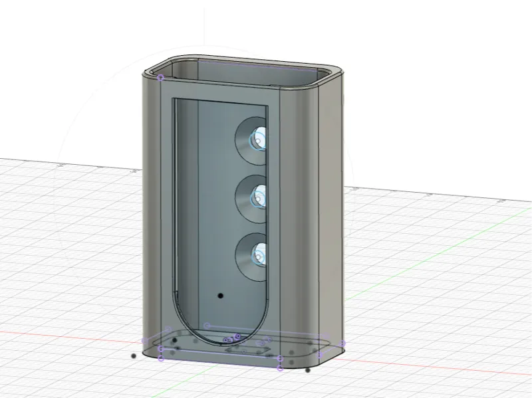
Task: Select the top circular recessed hole
Action: click(251, 141)
